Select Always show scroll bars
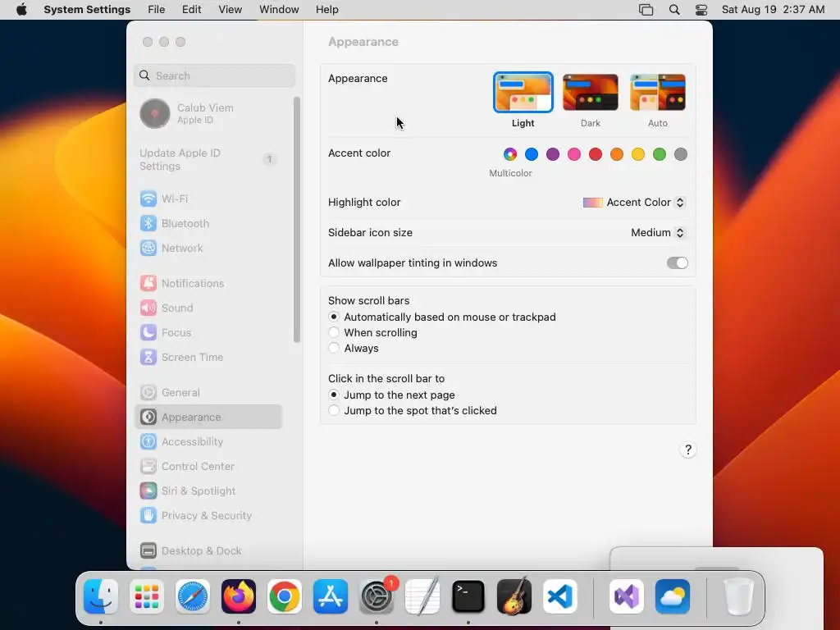This screenshot has height=630, width=840. [335, 348]
